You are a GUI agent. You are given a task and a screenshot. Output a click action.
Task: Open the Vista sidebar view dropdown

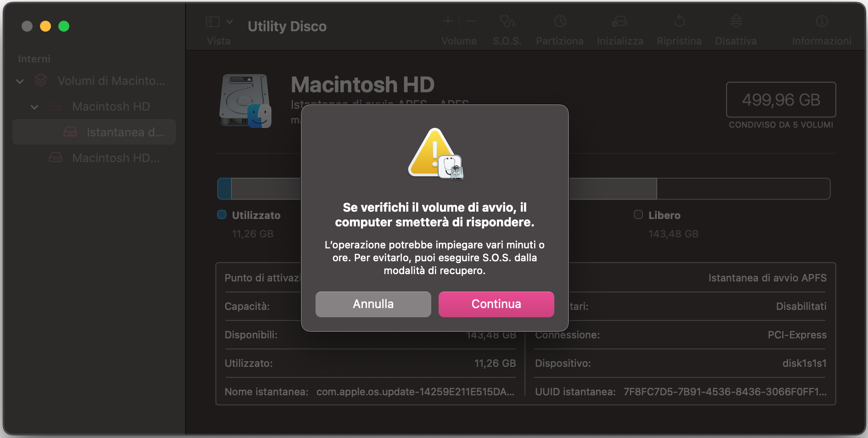pos(219,22)
